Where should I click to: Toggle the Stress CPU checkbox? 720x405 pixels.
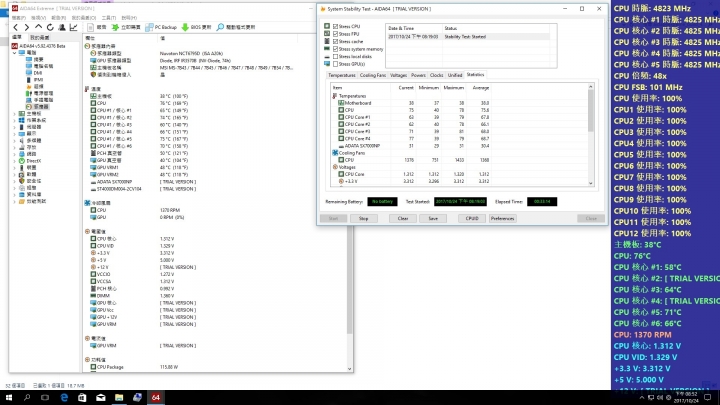335,27
